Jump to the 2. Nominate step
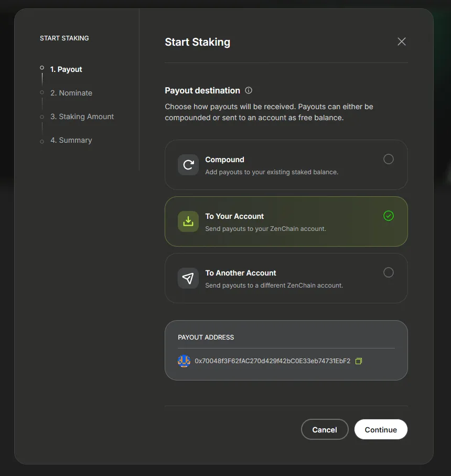The height and width of the screenshot is (476, 451). point(71,93)
